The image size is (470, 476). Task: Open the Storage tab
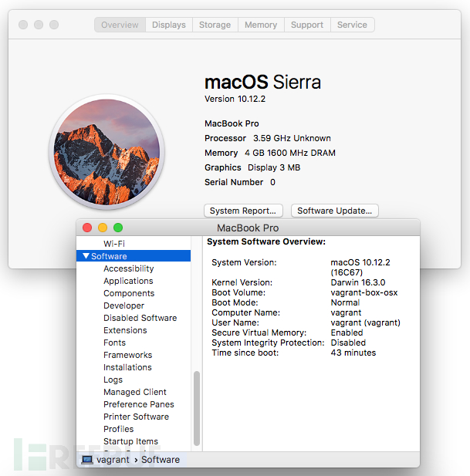pos(215,25)
